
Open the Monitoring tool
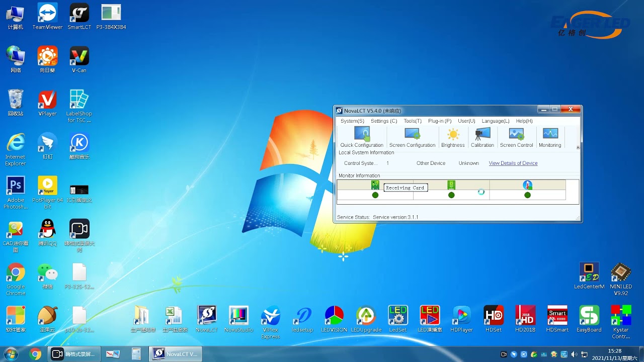[x=550, y=137]
